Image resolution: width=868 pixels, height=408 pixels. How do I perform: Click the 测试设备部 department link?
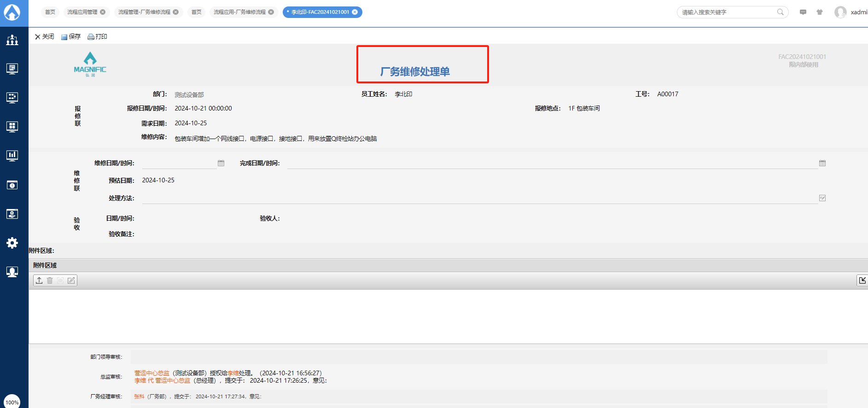pos(189,94)
